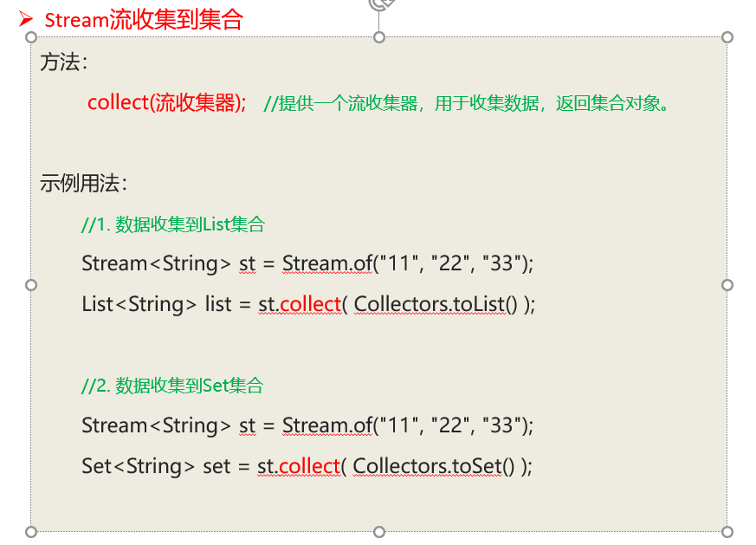Click the '方法:' label

click(63, 62)
